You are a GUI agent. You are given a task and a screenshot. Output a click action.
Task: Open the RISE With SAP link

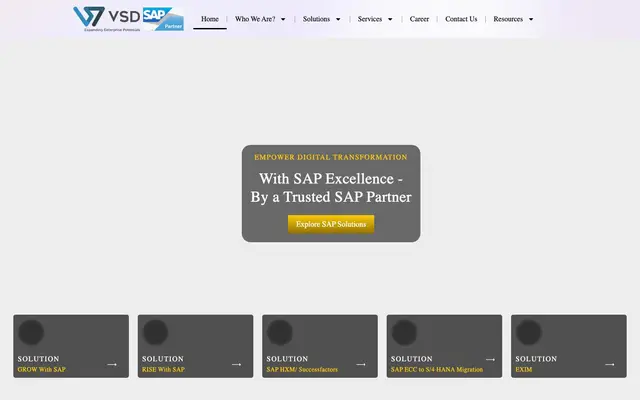click(163, 369)
